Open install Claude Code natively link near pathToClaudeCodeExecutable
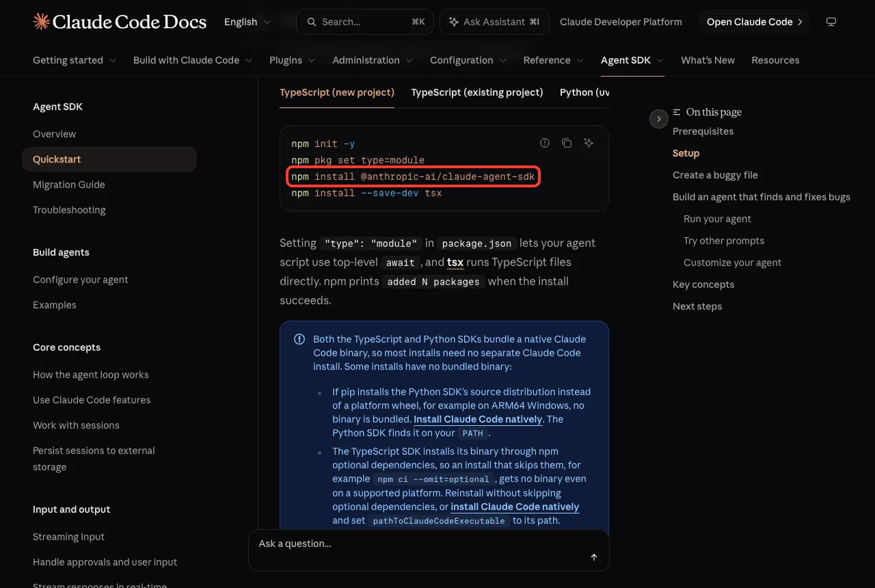The width and height of the screenshot is (875, 588). [x=515, y=507]
